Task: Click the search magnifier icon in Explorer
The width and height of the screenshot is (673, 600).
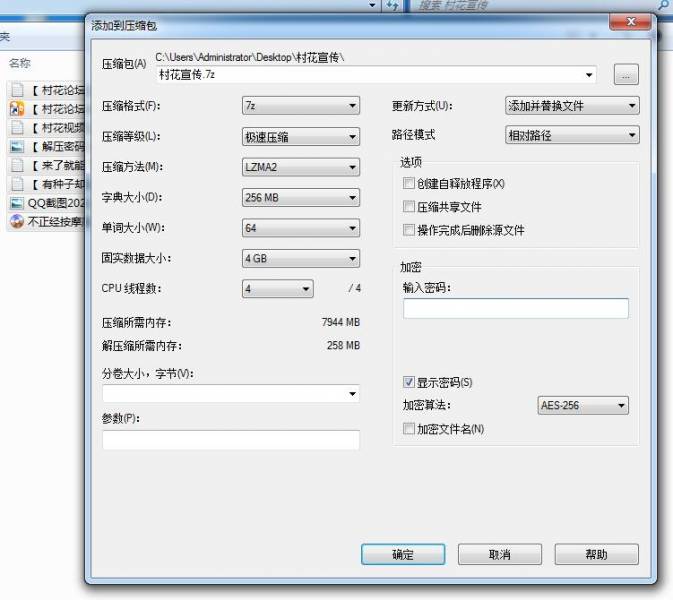Action: [663, 6]
